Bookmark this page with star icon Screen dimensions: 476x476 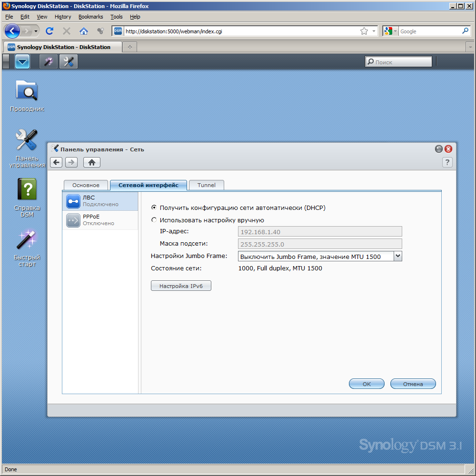[x=364, y=31]
